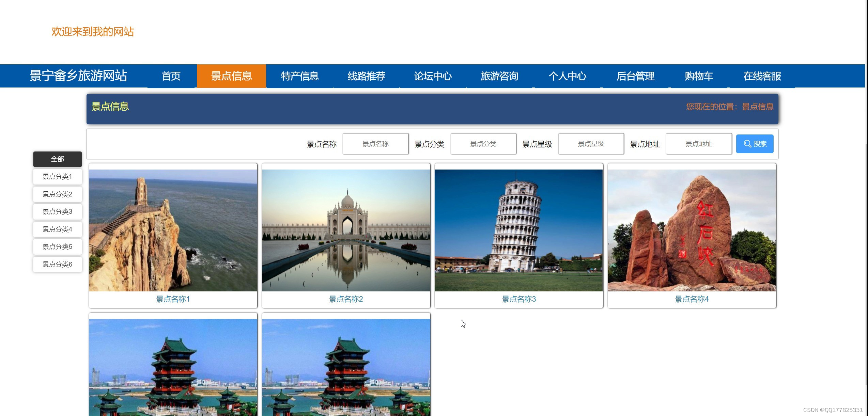The height and width of the screenshot is (416, 868).
Task: Click the blue 搜索 button
Action: pyautogui.click(x=755, y=144)
